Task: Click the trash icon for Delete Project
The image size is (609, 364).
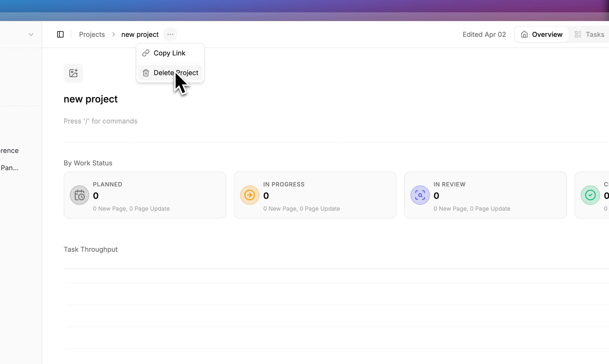Action: coord(146,73)
